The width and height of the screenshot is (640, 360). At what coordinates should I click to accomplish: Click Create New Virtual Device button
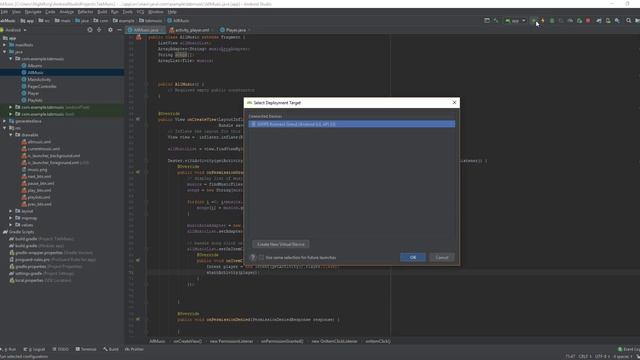point(281,244)
